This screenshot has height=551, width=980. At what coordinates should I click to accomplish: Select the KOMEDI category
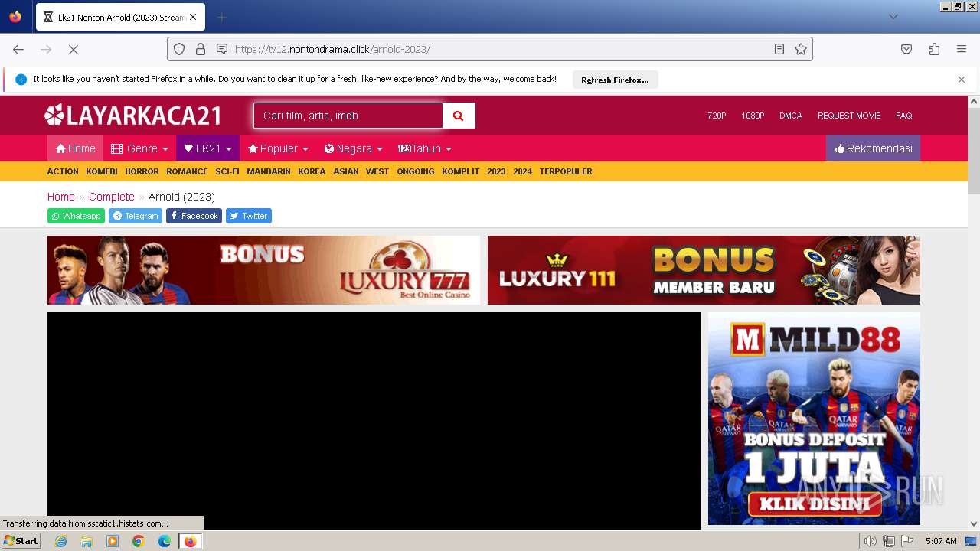102,171
